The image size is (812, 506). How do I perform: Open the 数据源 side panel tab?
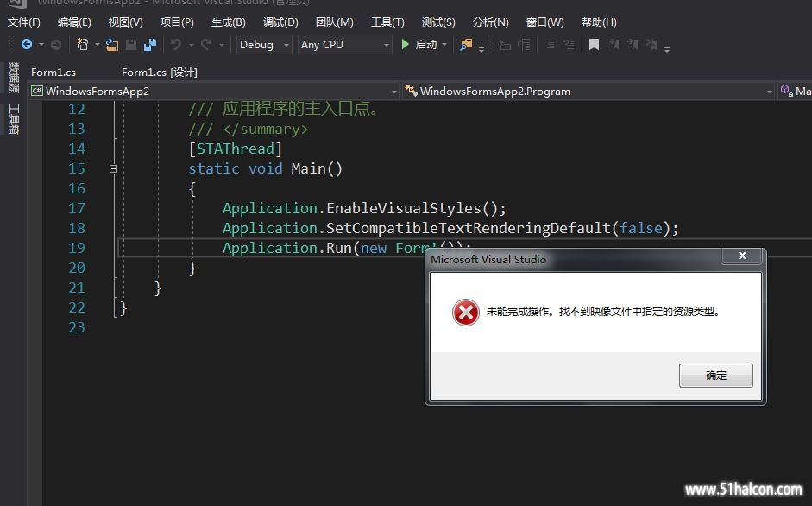click(14, 77)
